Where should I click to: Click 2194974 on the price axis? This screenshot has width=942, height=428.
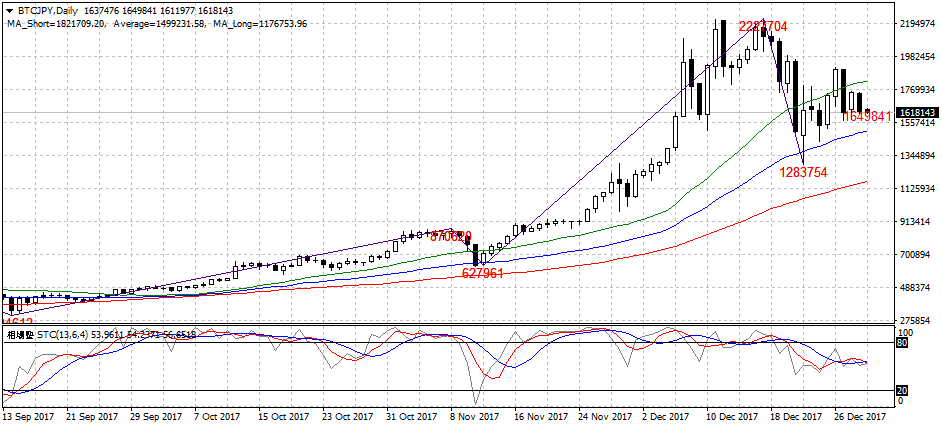[x=916, y=24]
